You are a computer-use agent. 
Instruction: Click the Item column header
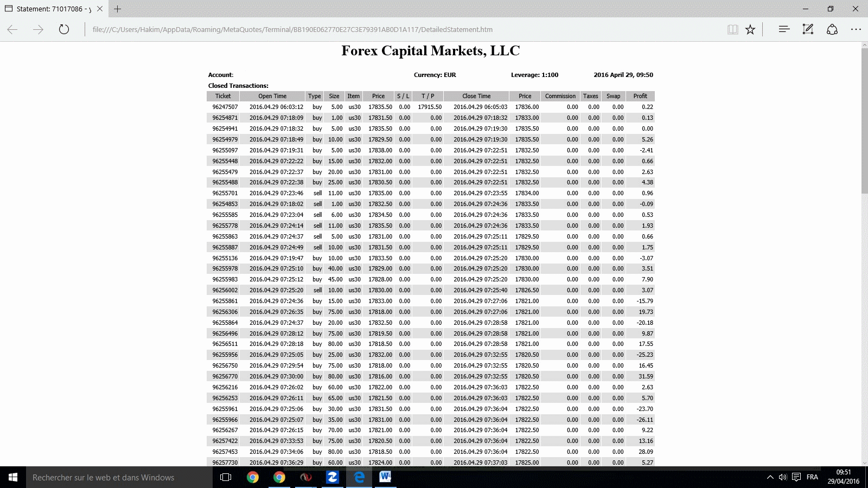click(x=354, y=96)
